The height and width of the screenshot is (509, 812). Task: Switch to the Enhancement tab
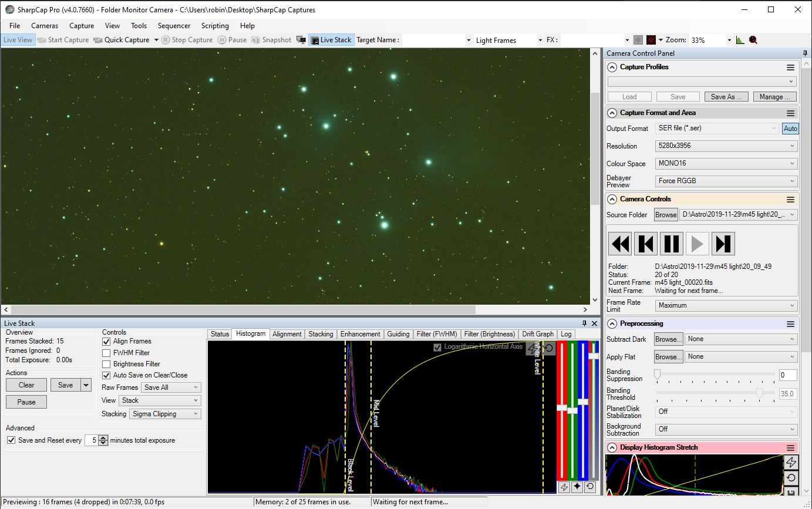tap(360, 334)
